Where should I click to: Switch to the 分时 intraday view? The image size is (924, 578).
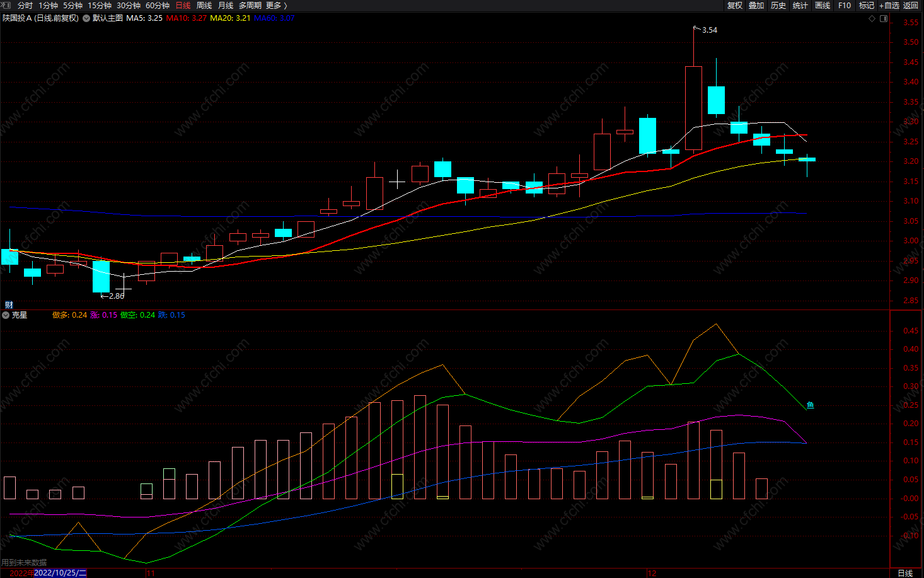tap(25, 5)
